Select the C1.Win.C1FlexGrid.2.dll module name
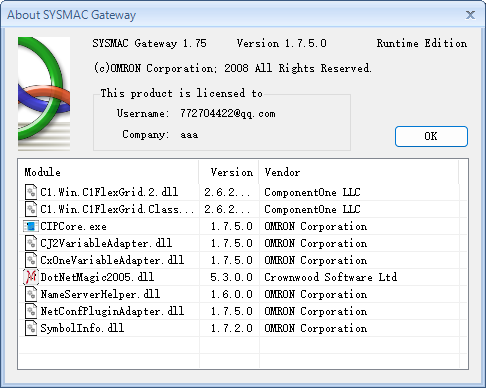Screen dimensions: 486x388 click(109, 192)
